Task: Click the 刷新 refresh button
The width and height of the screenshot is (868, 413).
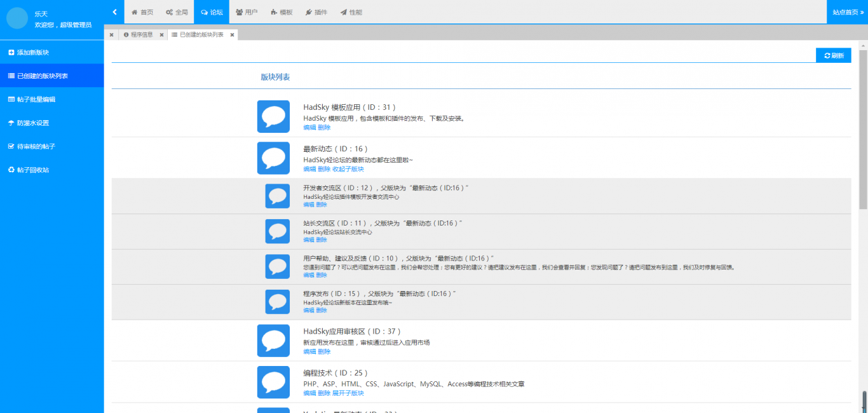Action: coord(833,55)
